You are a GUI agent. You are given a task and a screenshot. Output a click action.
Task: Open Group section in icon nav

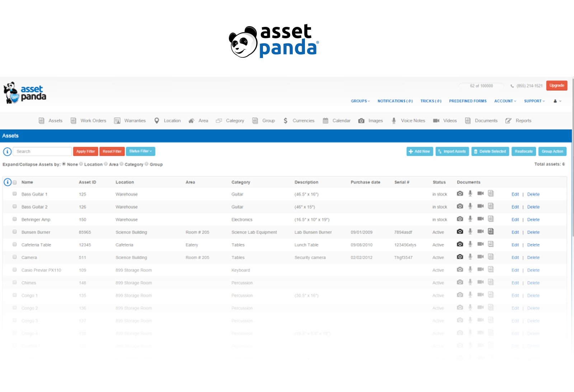pos(264,121)
